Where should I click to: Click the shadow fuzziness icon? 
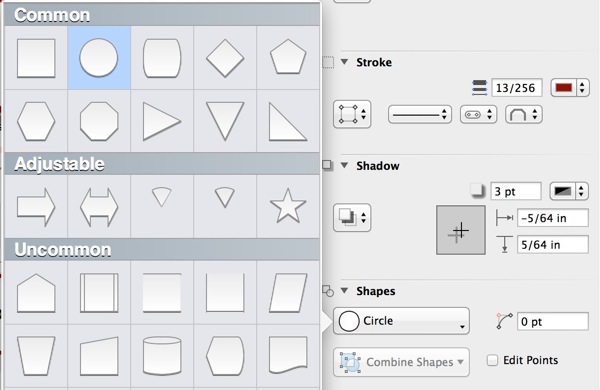tap(477, 191)
